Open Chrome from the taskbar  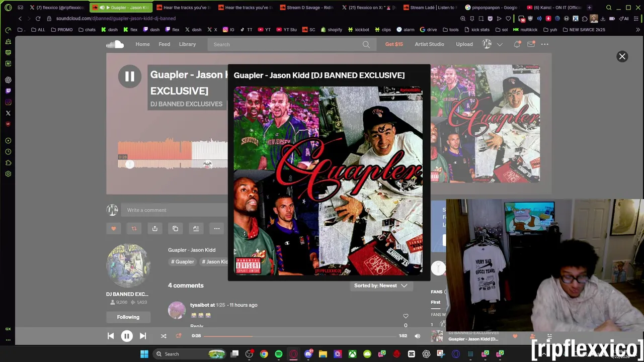pyautogui.click(x=264, y=354)
